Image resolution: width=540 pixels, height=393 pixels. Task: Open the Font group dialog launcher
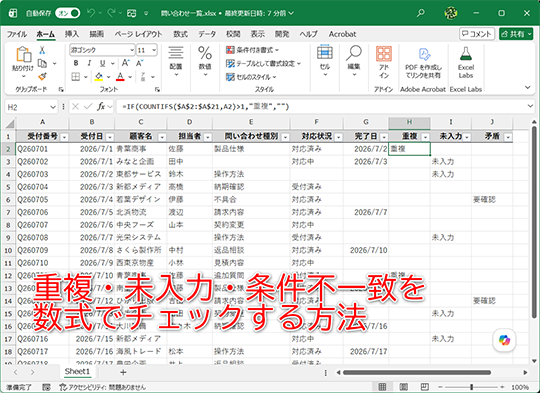(x=157, y=90)
